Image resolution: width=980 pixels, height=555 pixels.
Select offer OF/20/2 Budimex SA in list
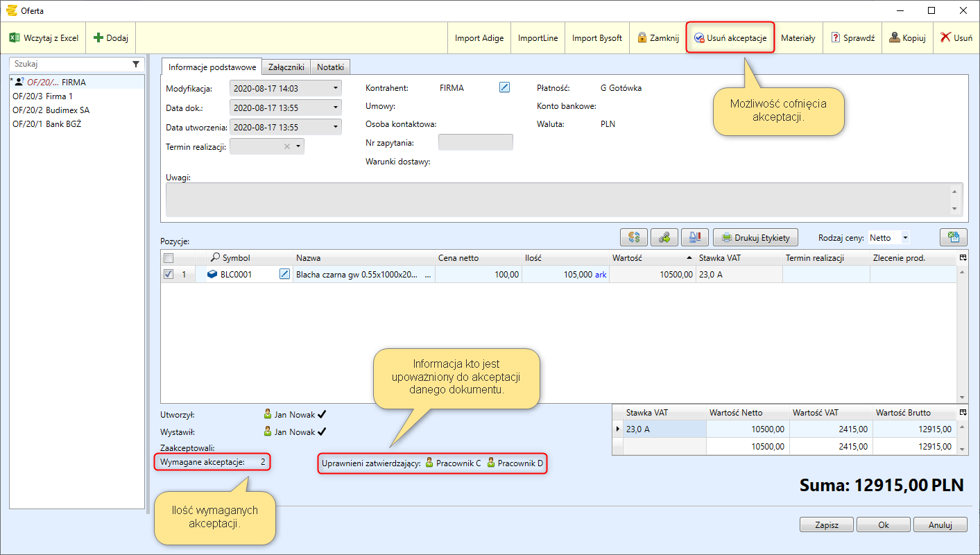[x=51, y=110]
